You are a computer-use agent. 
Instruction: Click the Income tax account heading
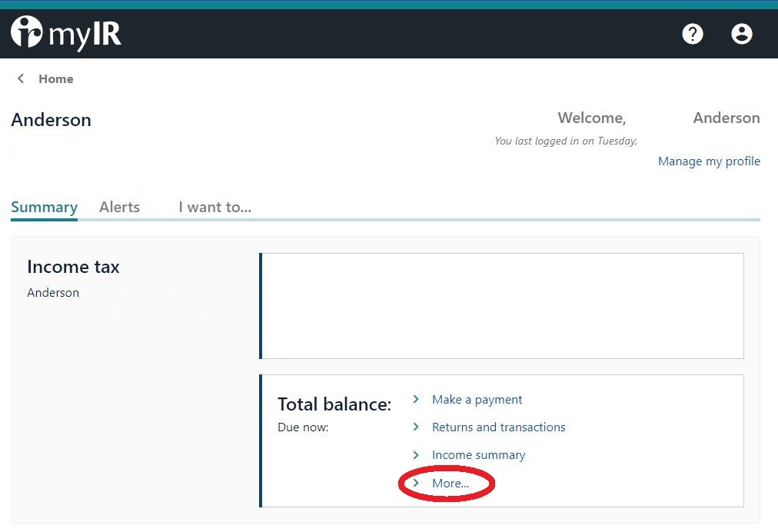coord(73,267)
